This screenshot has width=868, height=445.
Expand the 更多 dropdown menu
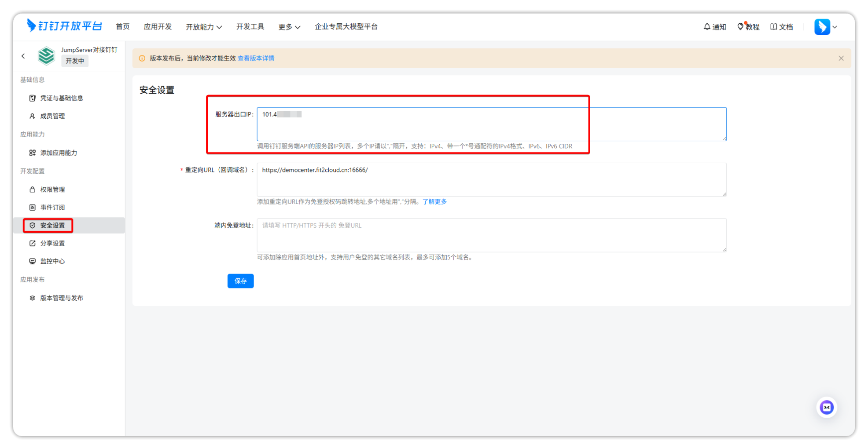coord(289,27)
